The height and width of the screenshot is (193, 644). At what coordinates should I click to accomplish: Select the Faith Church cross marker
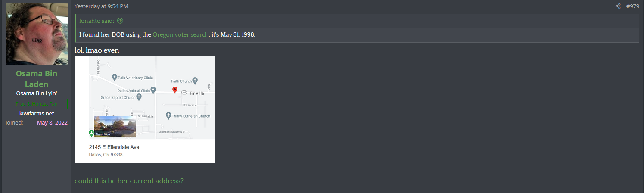pyautogui.click(x=195, y=81)
